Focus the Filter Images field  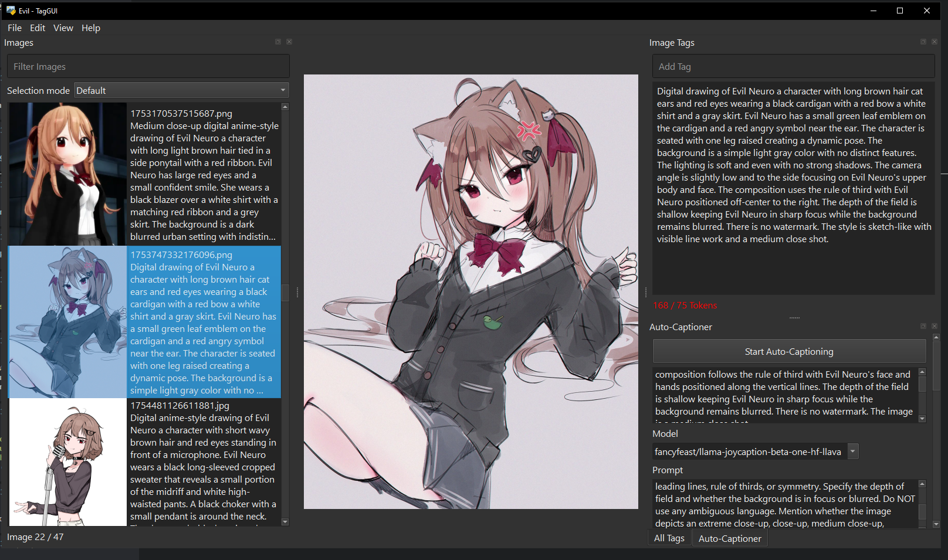click(148, 66)
